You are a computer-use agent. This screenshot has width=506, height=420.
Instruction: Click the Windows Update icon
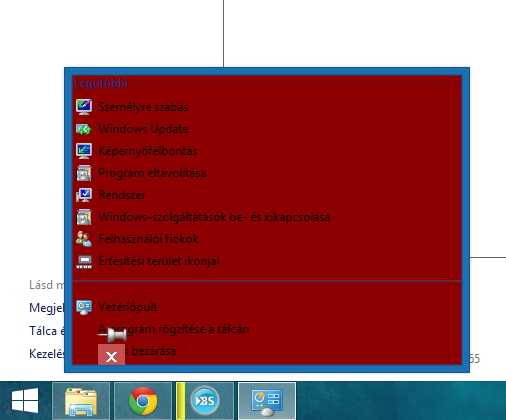(x=84, y=129)
